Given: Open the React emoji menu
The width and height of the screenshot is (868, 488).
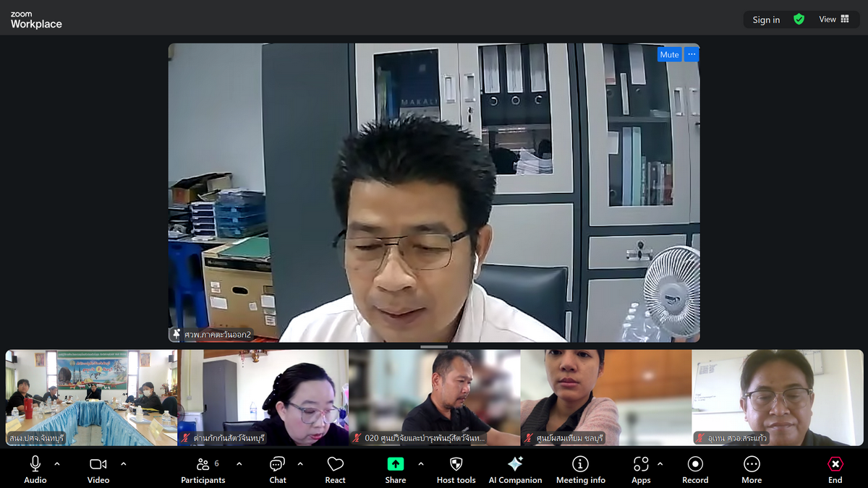Looking at the screenshot, I should (335, 468).
